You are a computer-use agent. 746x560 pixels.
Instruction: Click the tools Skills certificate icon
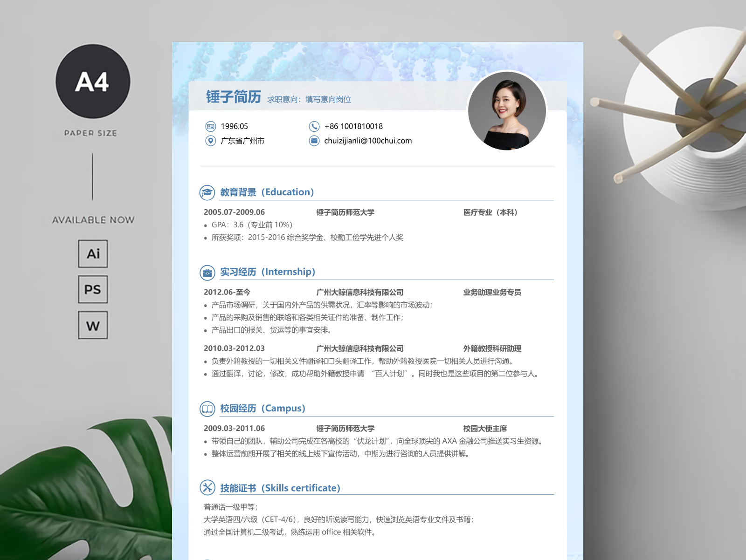[x=207, y=487]
